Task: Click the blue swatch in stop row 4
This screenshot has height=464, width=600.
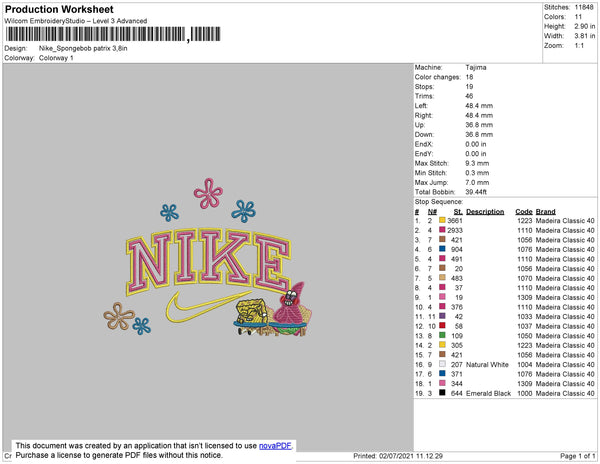Action: (442, 249)
